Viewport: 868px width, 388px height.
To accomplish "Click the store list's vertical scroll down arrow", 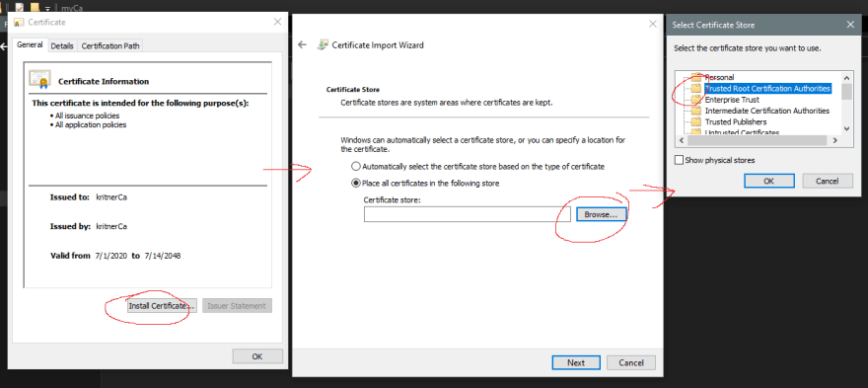I will coord(846,128).
